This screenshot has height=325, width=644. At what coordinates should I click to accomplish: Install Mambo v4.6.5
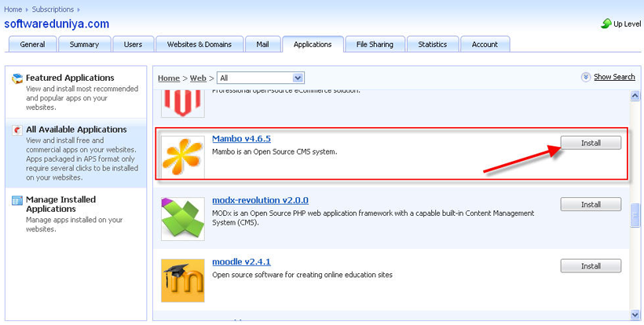pyautogui.click(x=591, y=143)
